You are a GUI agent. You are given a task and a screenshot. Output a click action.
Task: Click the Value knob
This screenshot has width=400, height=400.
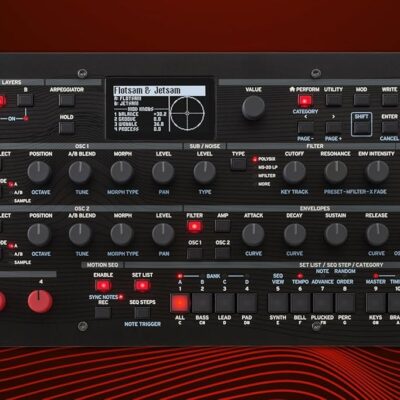[x=253, y=108]
